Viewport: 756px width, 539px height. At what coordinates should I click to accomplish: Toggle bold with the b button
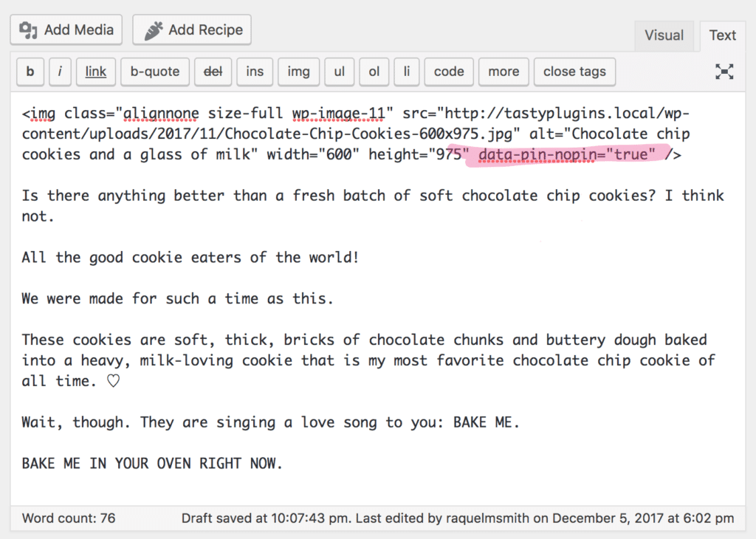click(x=30, y=72)
